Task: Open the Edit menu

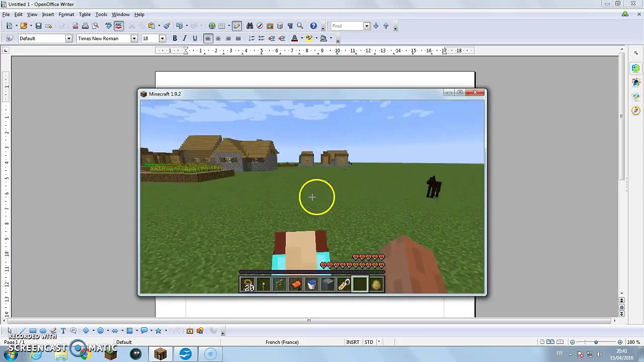Action: 18,15
